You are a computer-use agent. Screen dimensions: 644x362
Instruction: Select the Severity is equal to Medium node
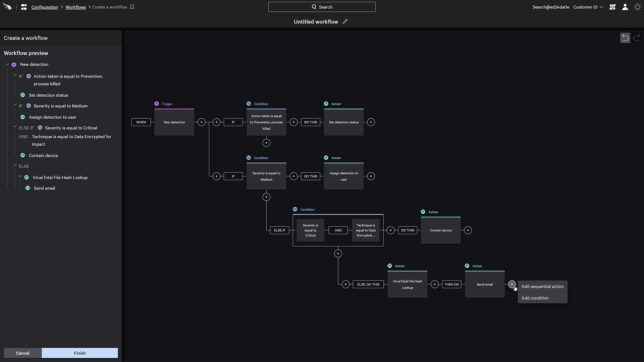266,176
